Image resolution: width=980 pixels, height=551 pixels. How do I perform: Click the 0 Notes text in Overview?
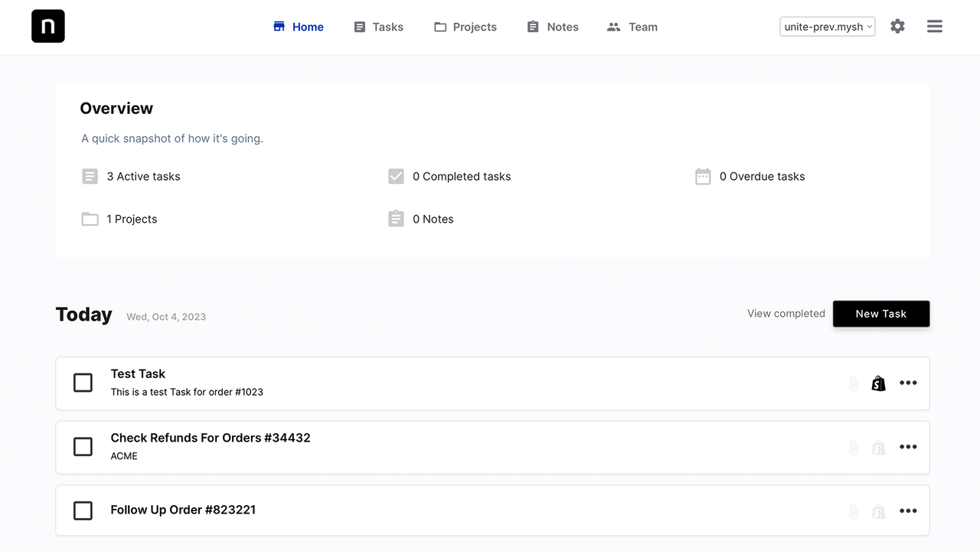pyautogui.click(x=433, y=220)
